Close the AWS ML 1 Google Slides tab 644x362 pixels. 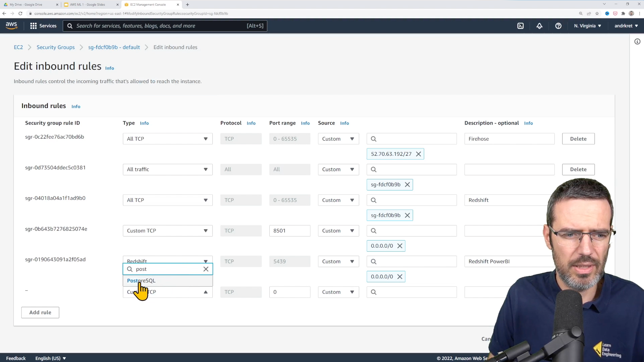pyautogui.click(x=117, y=5)
